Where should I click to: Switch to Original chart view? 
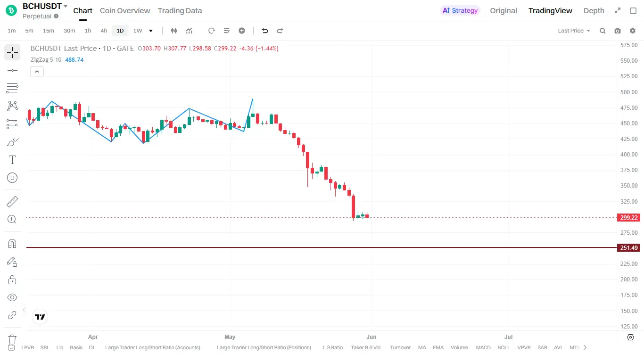tap(504, 10)
